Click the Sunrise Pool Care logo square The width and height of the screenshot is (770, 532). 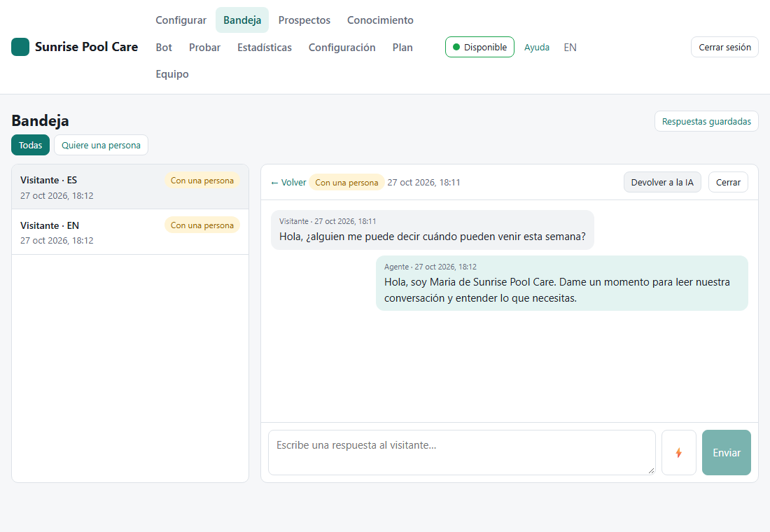coord(20,47)
